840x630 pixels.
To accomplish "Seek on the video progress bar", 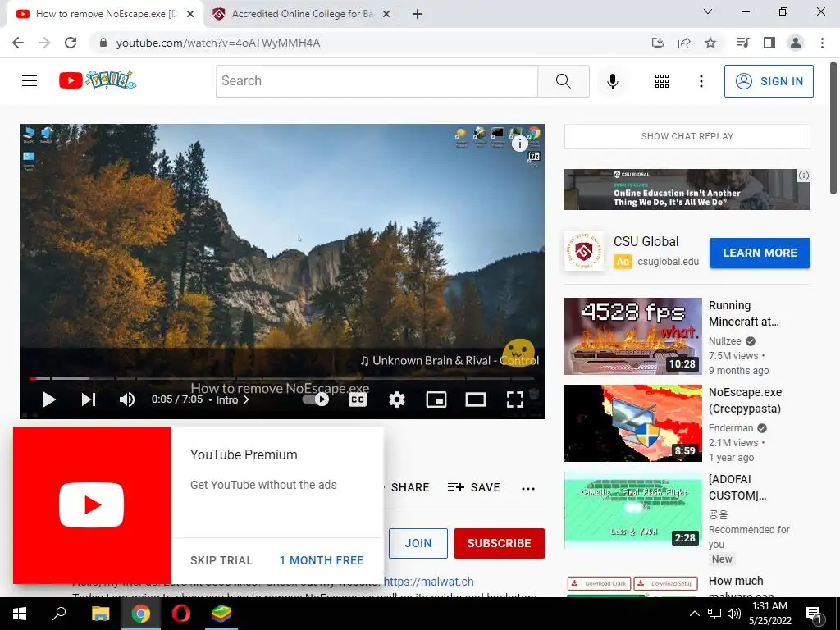I will [x=282, y=378].
